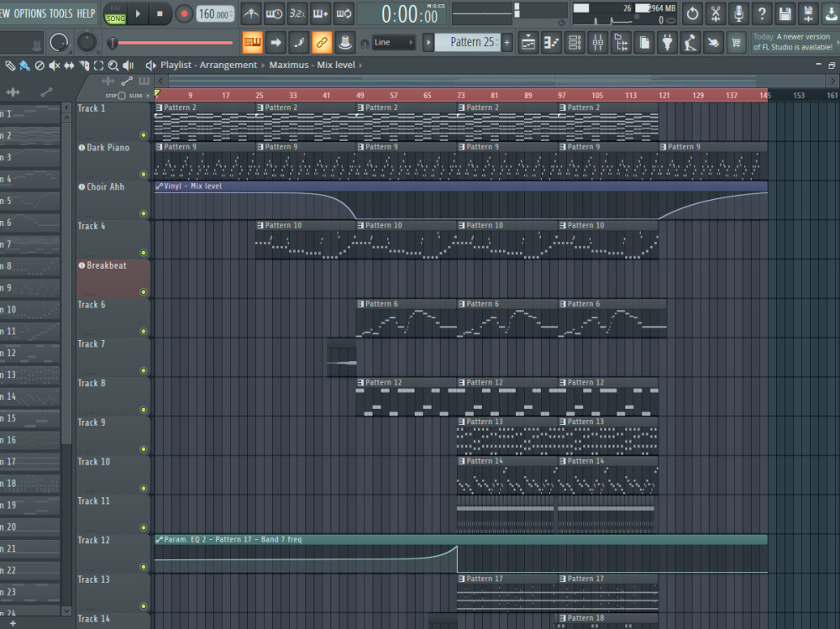Click the undo history circular arrow icon
The image size is (840, 629).
tap(693, 13)
